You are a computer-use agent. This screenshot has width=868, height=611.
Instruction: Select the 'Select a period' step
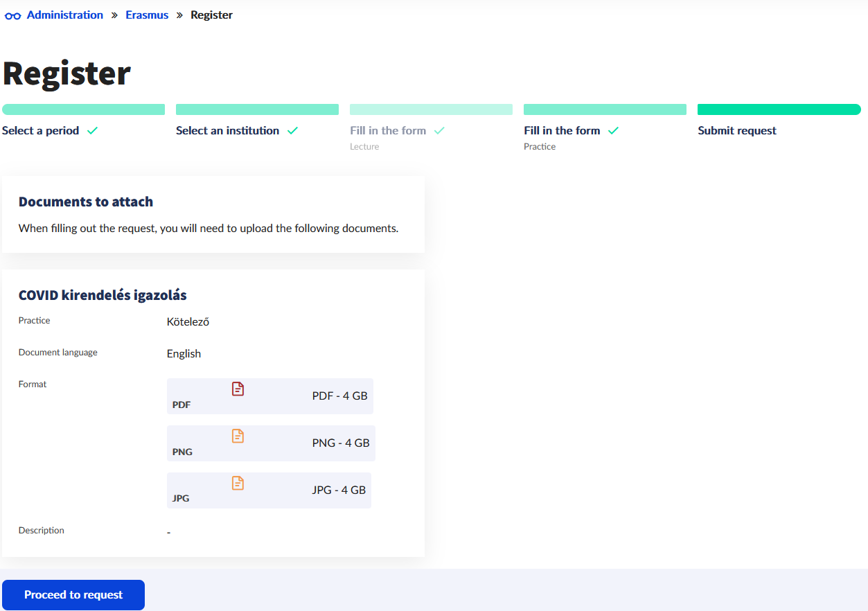(x=41, y=131)
